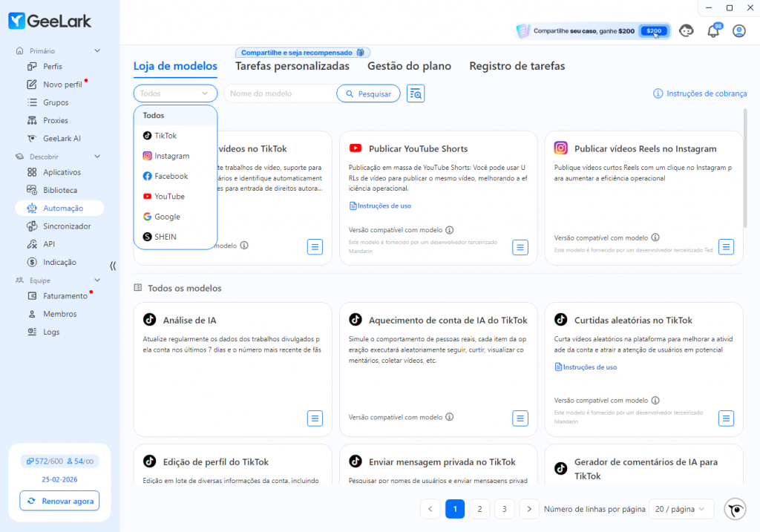Click Compartilhe e seja recompensado banner
The image size is (760, 532).
point(303,53)
